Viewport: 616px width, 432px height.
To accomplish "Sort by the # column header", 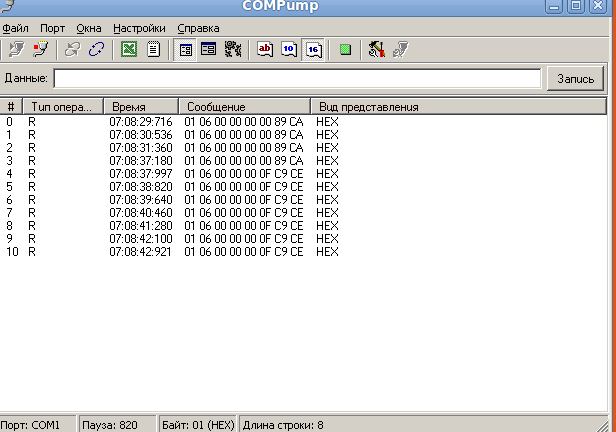I will [x=11, y=106].
